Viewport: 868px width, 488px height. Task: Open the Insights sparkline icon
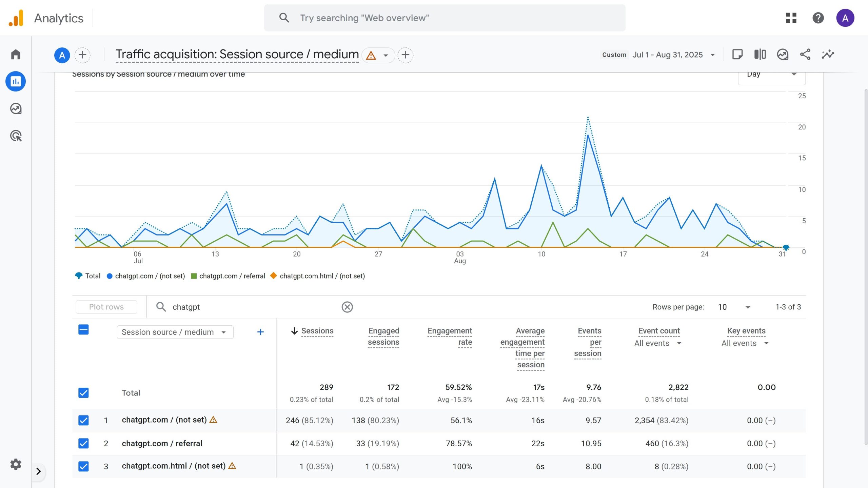[828, 55]
